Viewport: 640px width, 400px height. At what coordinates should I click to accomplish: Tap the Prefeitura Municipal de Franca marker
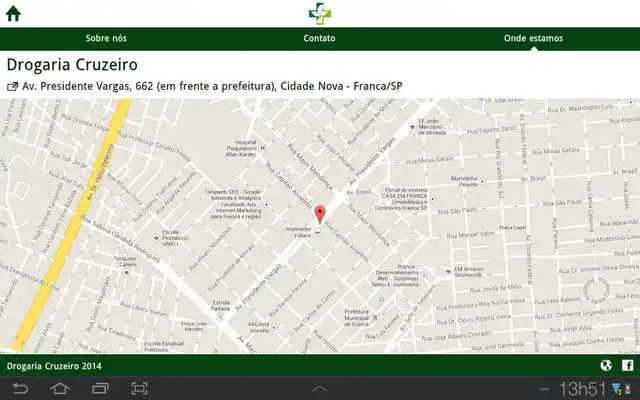(375, 317)
